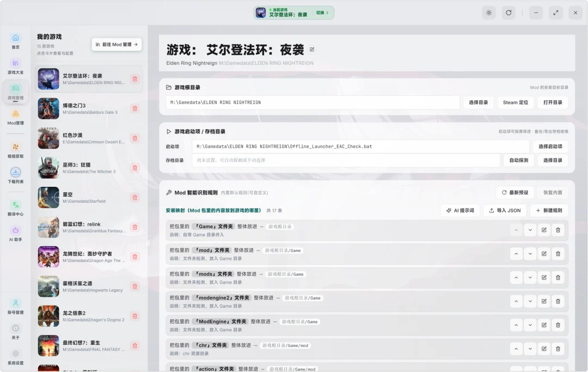588x372 pixels.
Task: Click 选择目录 for save directory
Action: (x=553, y=160)
